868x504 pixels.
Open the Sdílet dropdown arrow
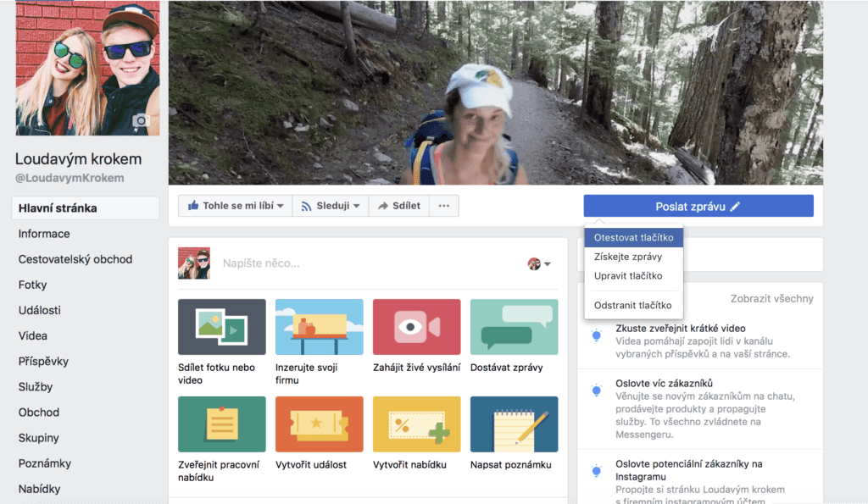(398, 205)
